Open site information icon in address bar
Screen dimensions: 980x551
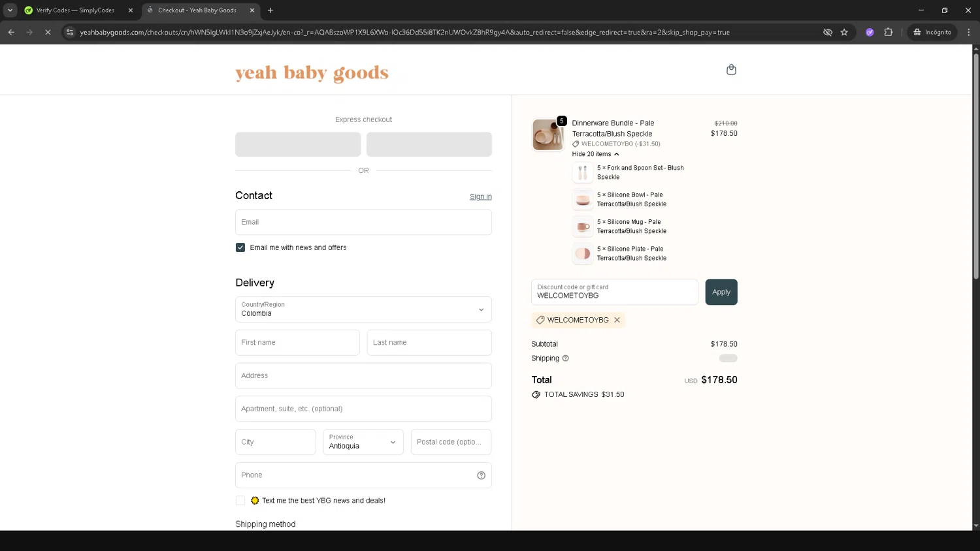[x=70, y=32]
